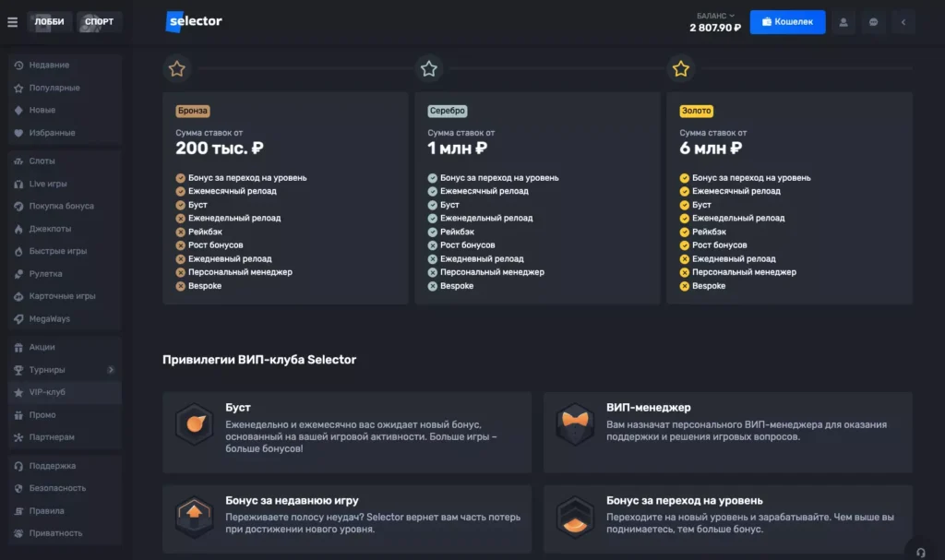Open the hamburger menu icon

click(12, 22)
